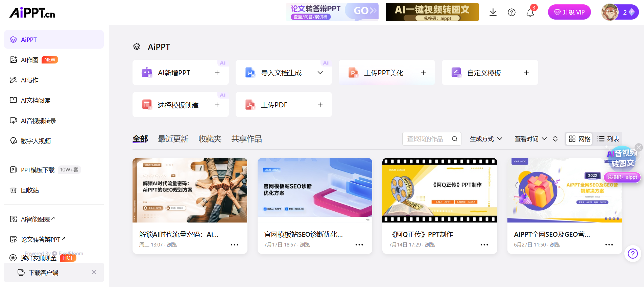Open more options for 官网模板站SEO诊断优化 card
Screen dimensions: 644x287
click(x=359, y=244)
